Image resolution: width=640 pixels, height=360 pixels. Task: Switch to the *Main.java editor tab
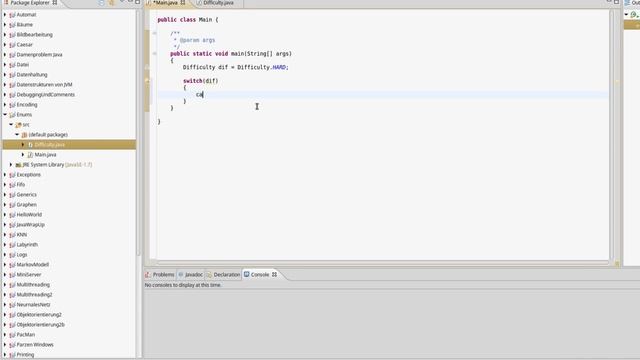(166, 3)
